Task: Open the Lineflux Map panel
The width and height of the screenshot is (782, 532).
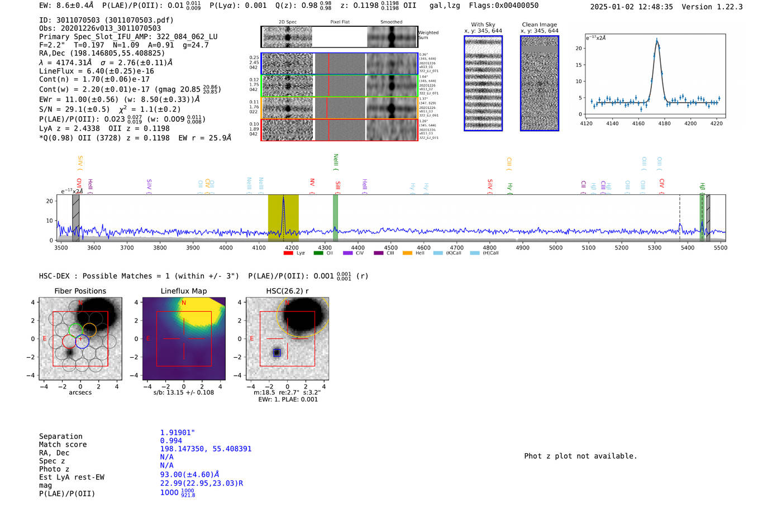Action: (x=184, y=338)
